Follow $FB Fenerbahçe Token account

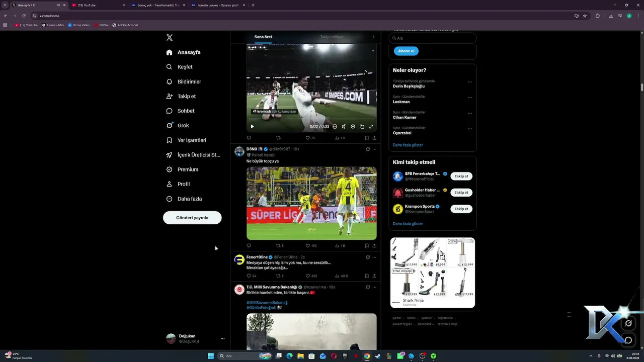click(461, 176)
